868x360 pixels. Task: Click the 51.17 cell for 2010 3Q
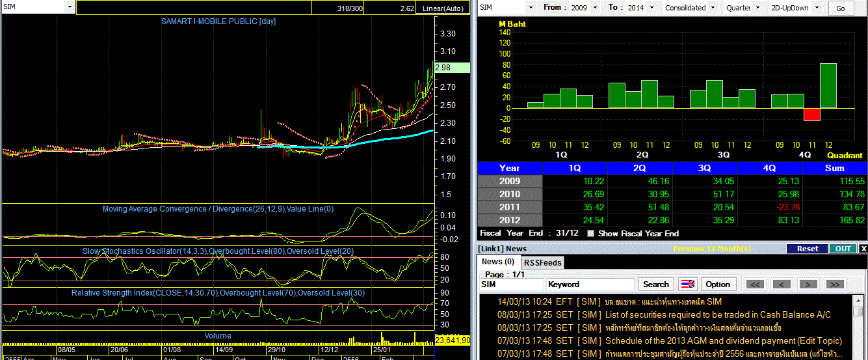(705, 194)
